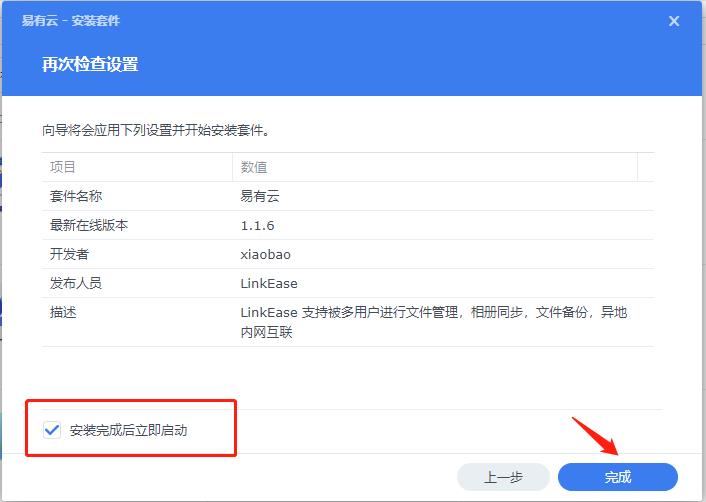Close the 易有云 install dialog
706x502 pixels.
(x=674, y=21)
